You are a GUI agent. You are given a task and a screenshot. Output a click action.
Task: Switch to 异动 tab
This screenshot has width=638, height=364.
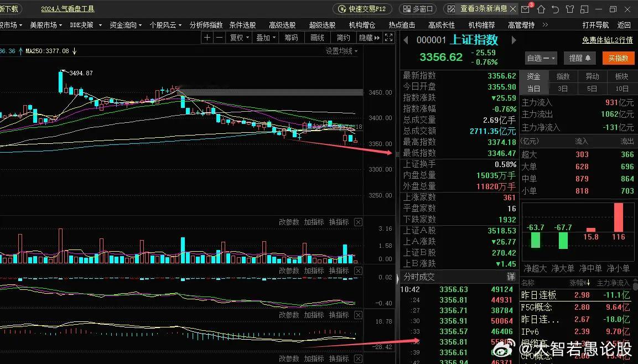click(593, 76)
